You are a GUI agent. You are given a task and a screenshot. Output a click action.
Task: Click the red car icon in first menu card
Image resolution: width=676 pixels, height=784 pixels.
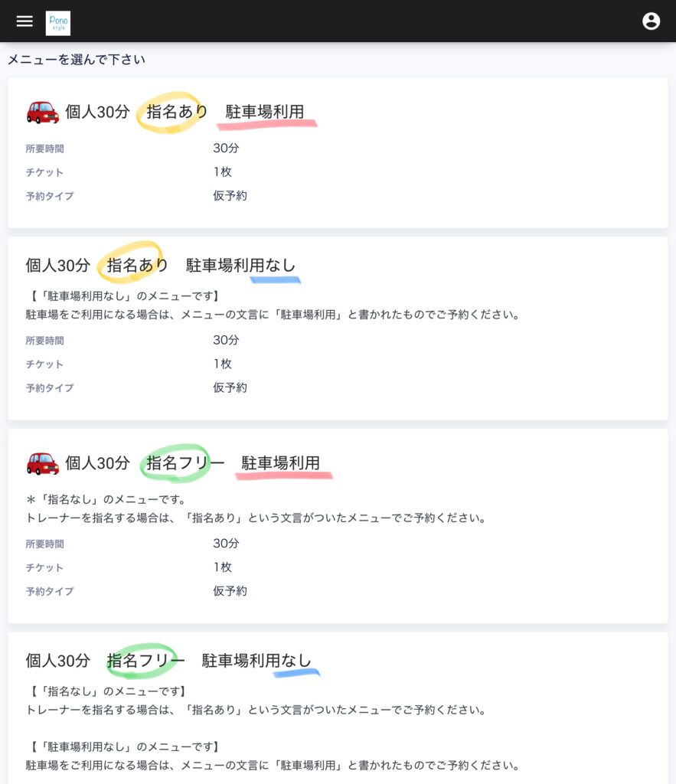click(x=43, y=112)
